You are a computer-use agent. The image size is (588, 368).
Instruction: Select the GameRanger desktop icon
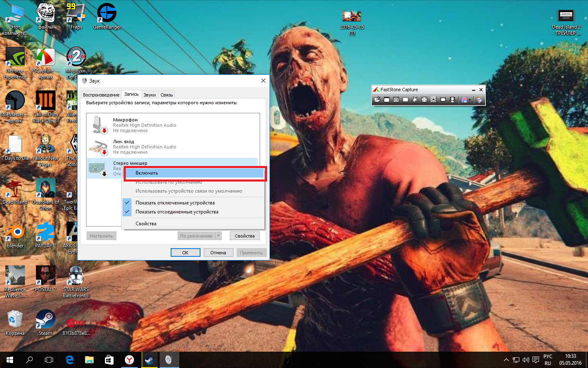107,16
